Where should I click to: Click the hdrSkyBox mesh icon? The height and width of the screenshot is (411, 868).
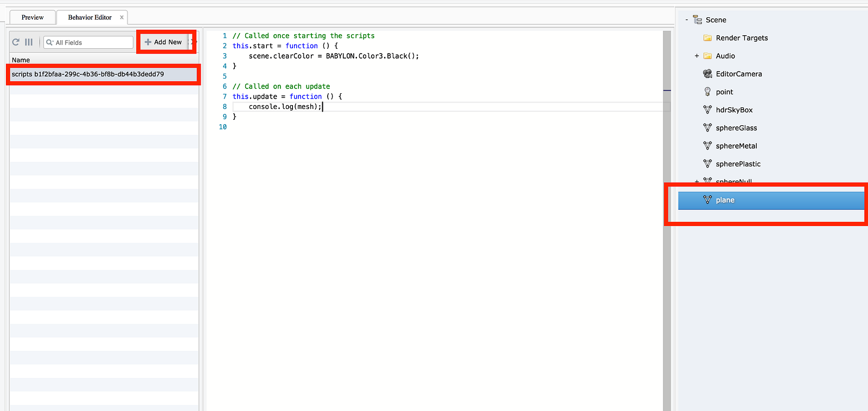pyautogui.click(x=707, y=110)
